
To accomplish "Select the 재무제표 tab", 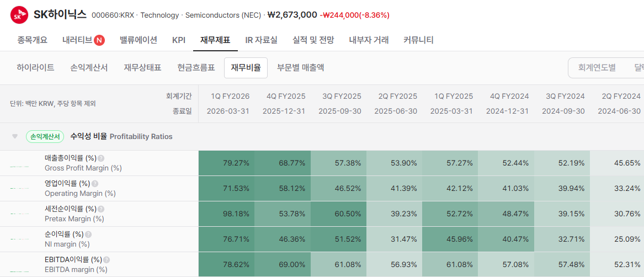I will click(x=215, y=40).
